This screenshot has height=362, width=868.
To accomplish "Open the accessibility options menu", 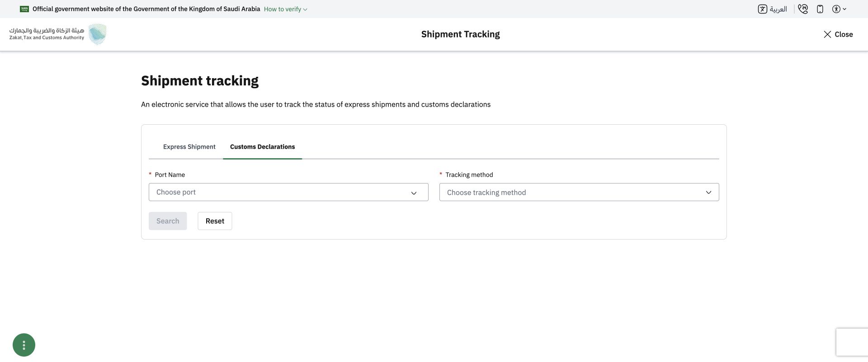I will point(839,9).
